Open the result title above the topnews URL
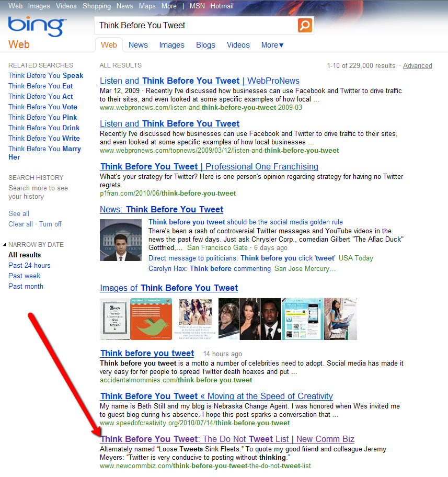The height and width of the screenshot is (477, 448). 170,123
